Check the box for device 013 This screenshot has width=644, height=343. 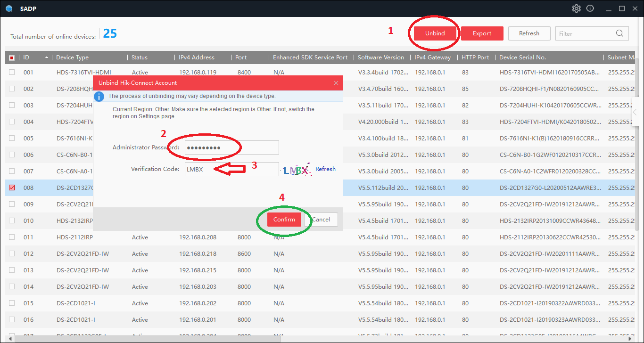[12, 270]
